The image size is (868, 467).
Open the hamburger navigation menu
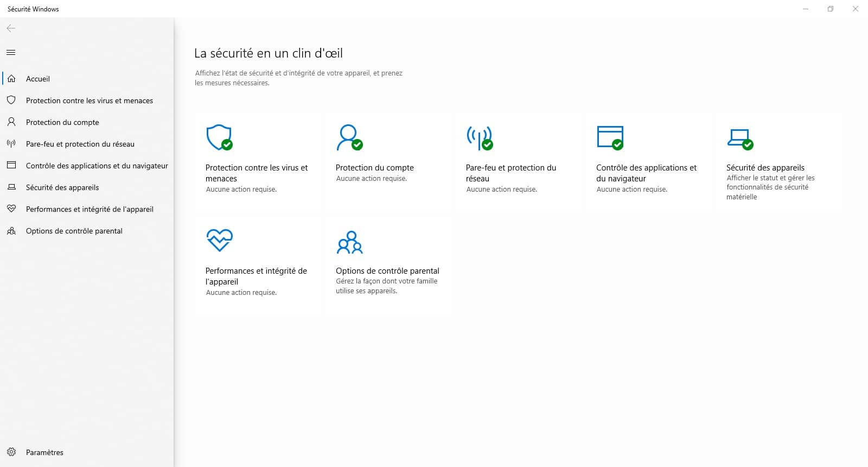[11, 53]
